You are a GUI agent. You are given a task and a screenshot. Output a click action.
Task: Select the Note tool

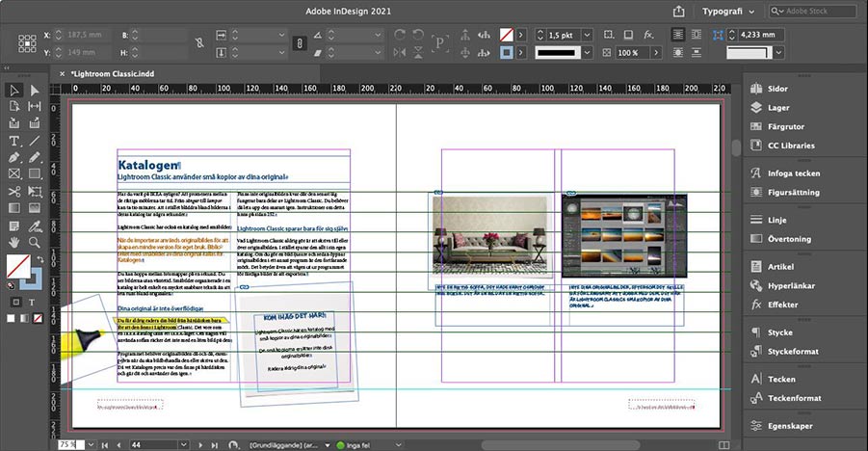point(14,226)
